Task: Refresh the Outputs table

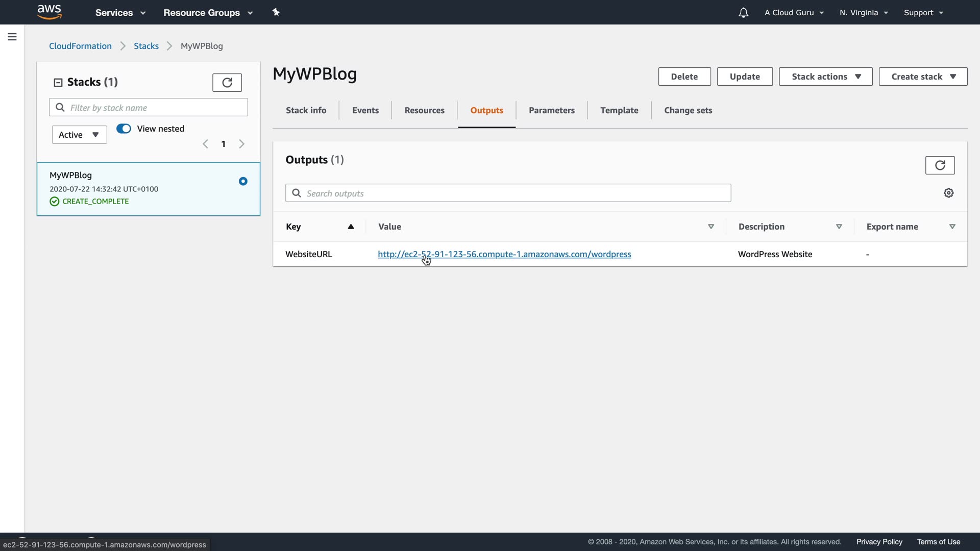Action: [940, 165]
